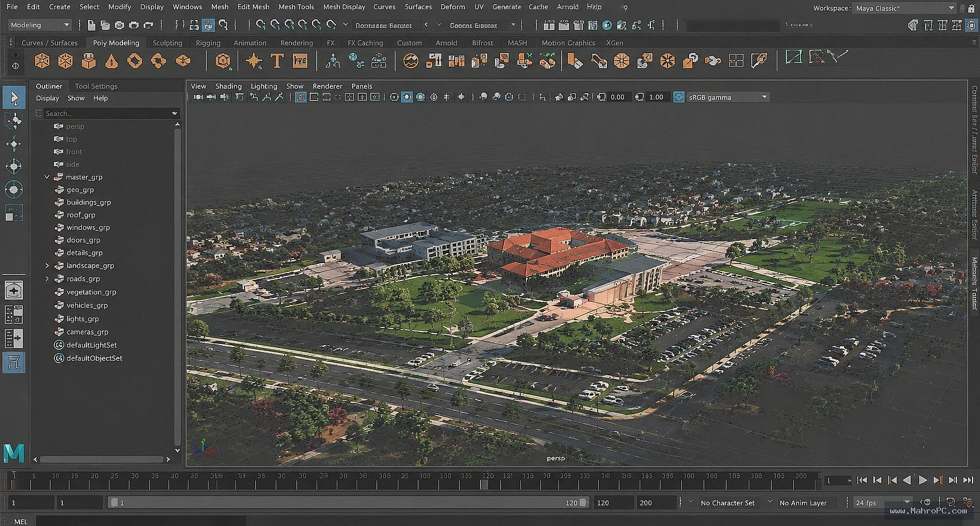980x526 pixels.
Task: Select the arrow Select tool in toolbox
Action: pos(14,97)
